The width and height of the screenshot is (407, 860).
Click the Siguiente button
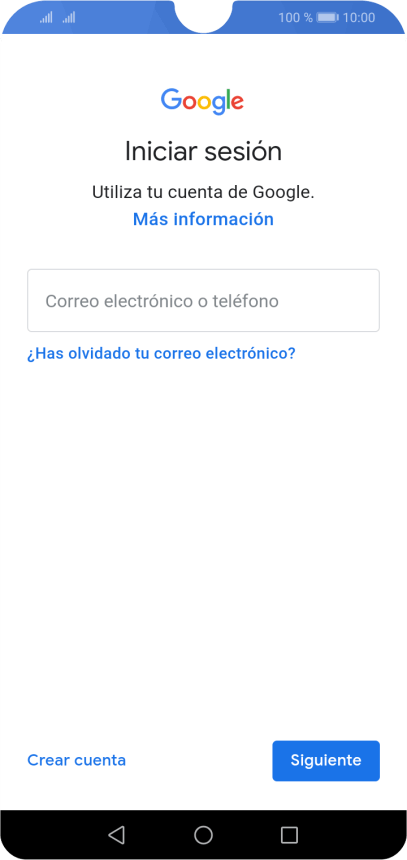click(x=326, y=761)
